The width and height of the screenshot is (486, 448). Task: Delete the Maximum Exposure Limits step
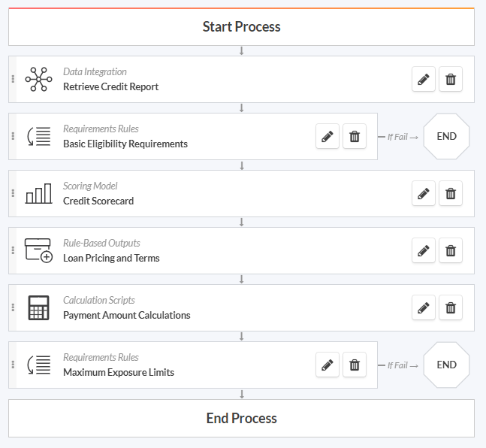[355, 365]
